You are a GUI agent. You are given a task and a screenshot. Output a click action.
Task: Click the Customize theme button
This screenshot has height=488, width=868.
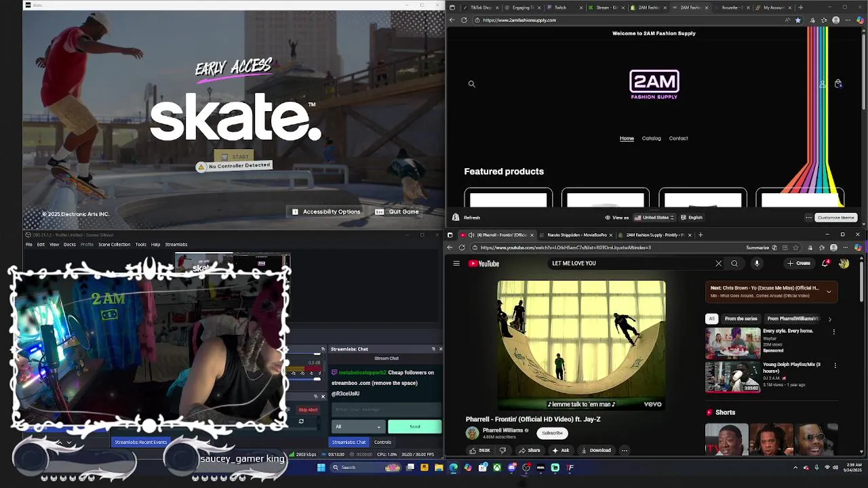(x=835, y=218)
